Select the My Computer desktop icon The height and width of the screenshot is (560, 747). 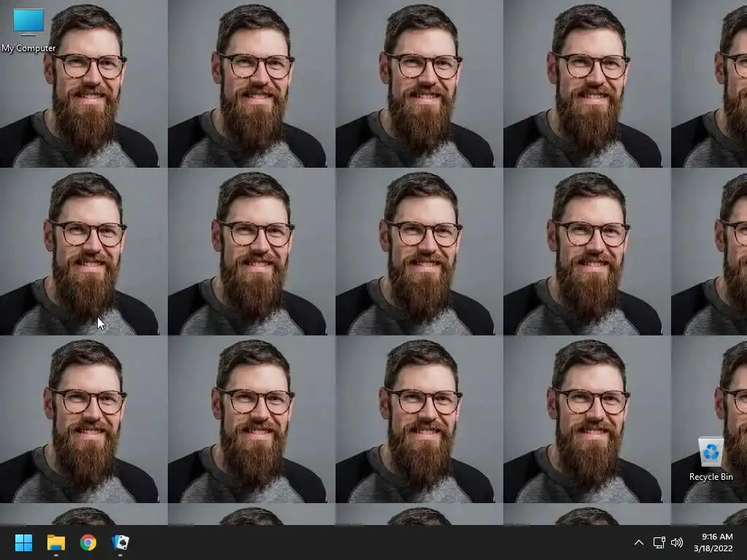(x=28, y=30)
